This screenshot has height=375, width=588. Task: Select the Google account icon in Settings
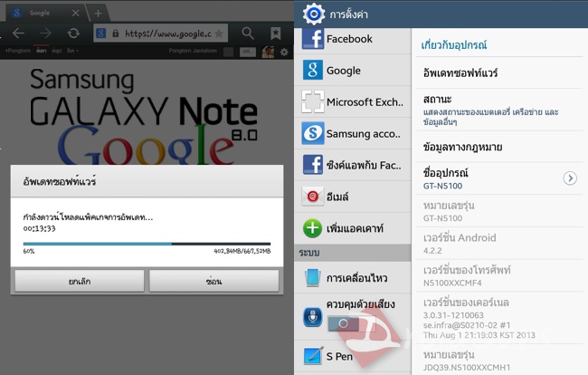[x=313, y=70]
